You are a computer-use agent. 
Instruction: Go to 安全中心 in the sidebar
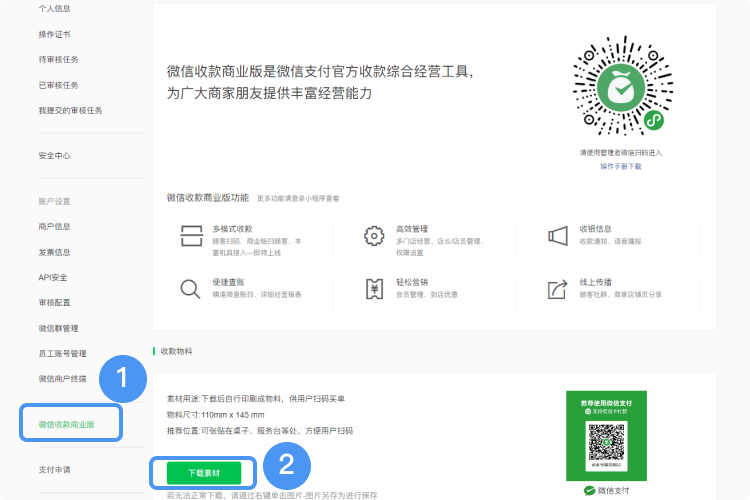click(x=55, y=156)
